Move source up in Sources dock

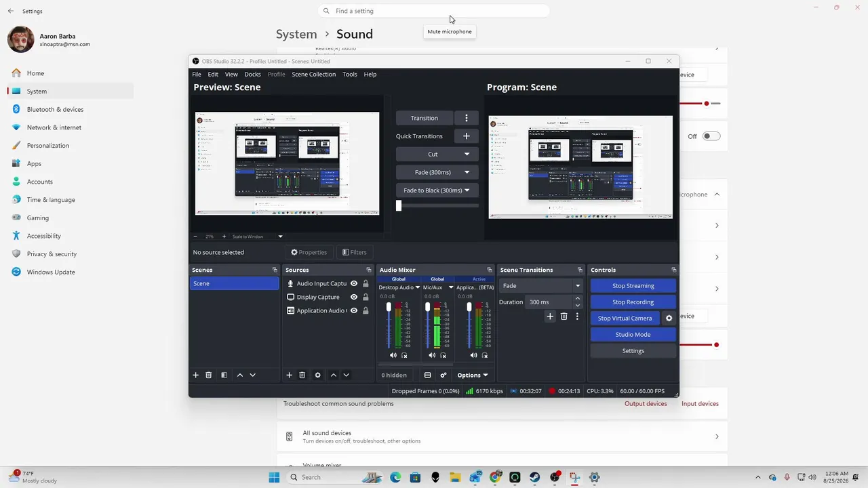coord(333,375)
